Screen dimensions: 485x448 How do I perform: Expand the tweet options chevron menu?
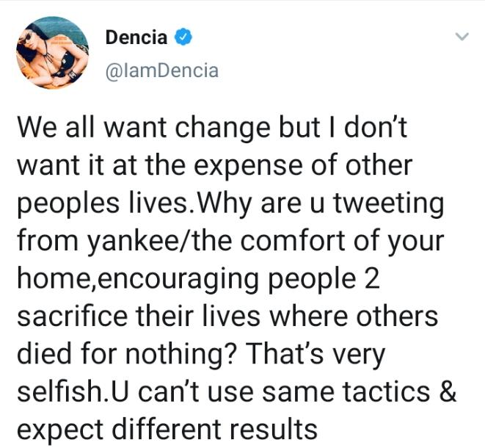pyautogui.click(x=462, y=36)
